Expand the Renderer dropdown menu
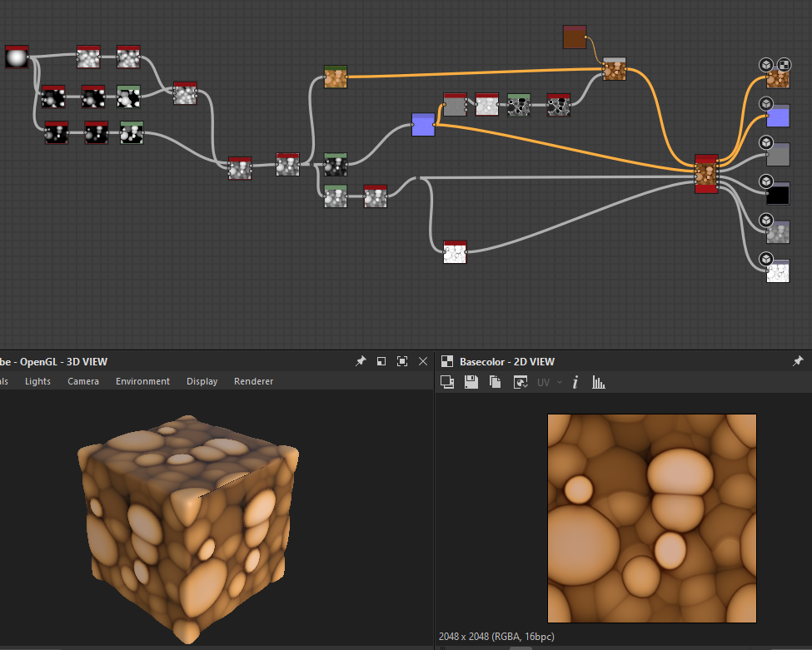 point(253,381)
